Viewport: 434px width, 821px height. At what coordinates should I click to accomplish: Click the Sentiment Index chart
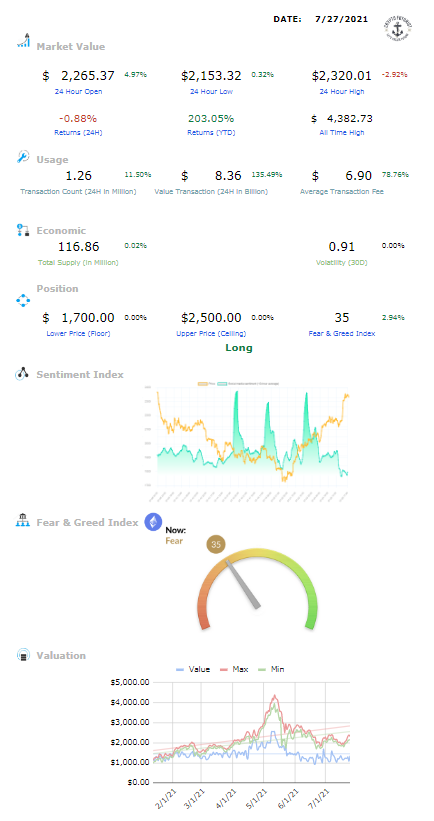click(x=245, y=442)
